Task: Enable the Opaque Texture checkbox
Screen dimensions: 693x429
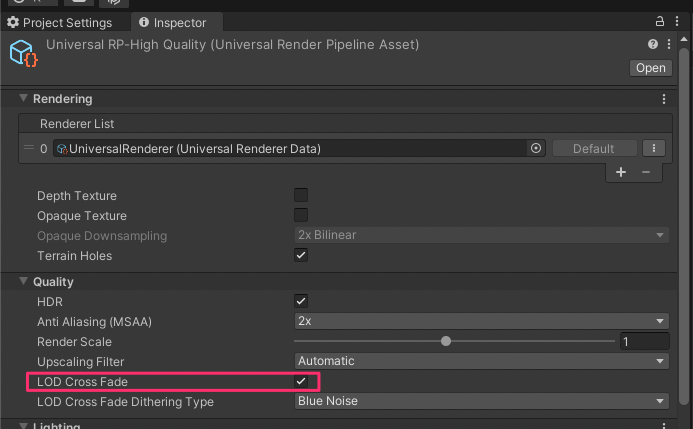Action: tap(301, 215)
